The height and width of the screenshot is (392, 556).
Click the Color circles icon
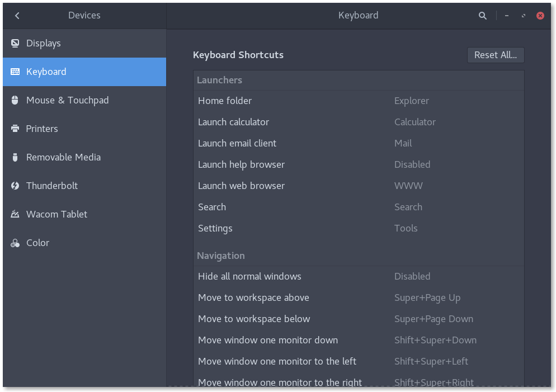point(15,243)
